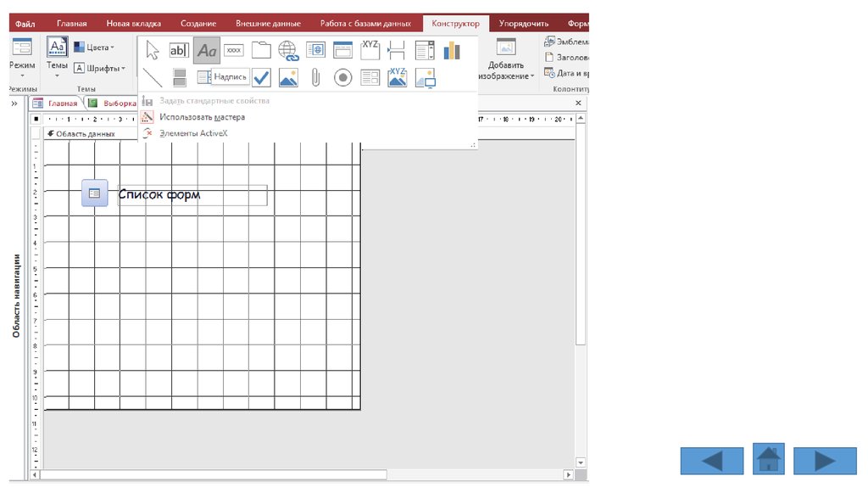Select the Line control tool
Screen dimensions: 868x487
tap(153, 78)
